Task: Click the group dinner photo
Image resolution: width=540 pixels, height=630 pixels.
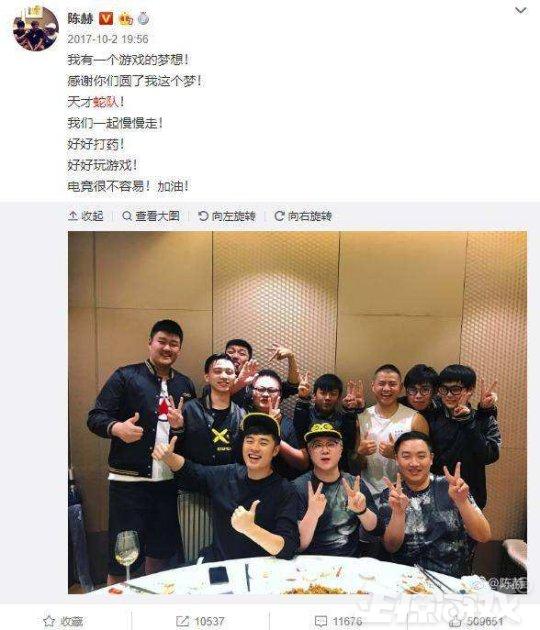Action: (297, 413)
